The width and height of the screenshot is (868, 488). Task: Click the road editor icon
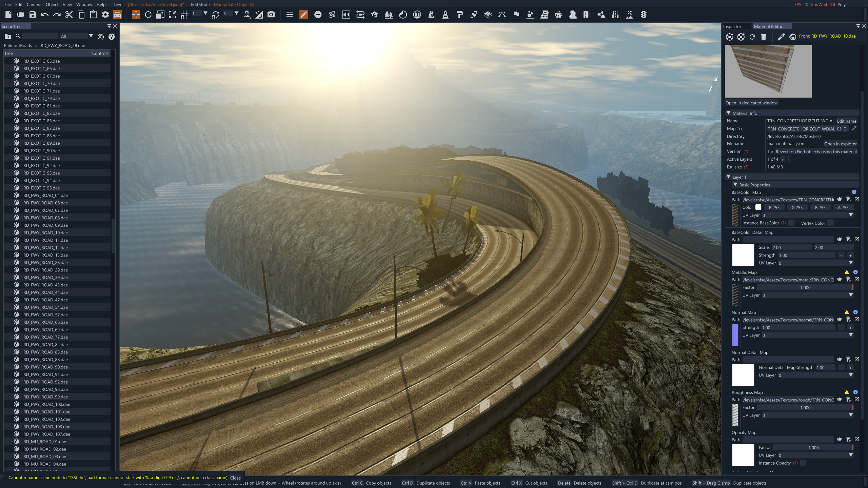click(x=573, y=15)
